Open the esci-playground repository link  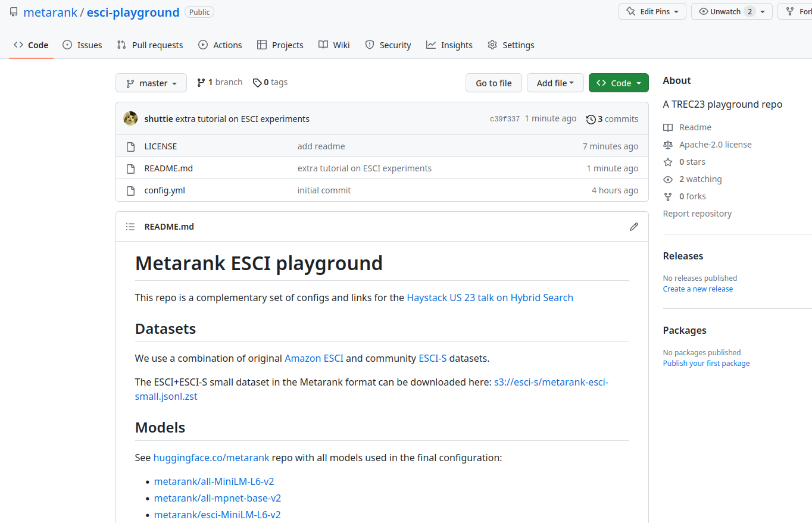point(133,12)
